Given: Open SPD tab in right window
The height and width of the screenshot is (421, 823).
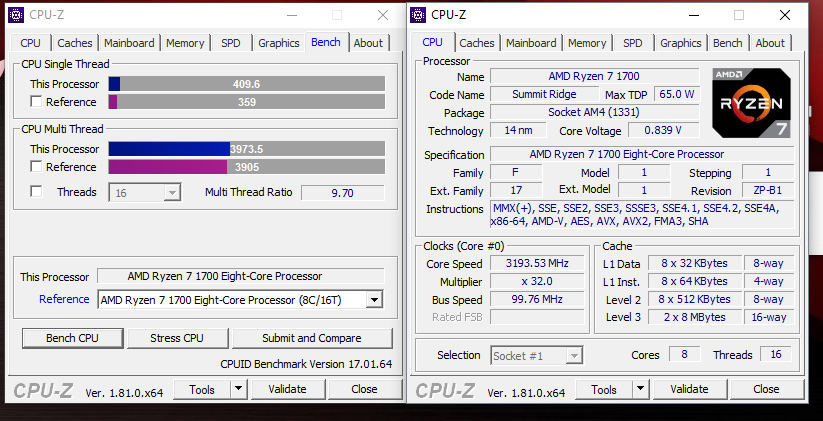Looking at the screenshot, I should pyautogui.click(x=632, y=43).
